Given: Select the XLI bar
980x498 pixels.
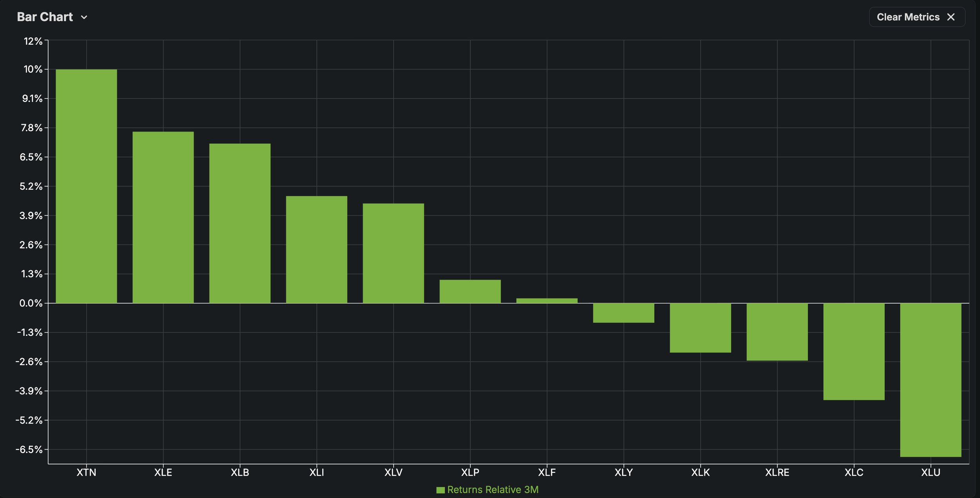Looking at the screenshot, I should (317, 250).
